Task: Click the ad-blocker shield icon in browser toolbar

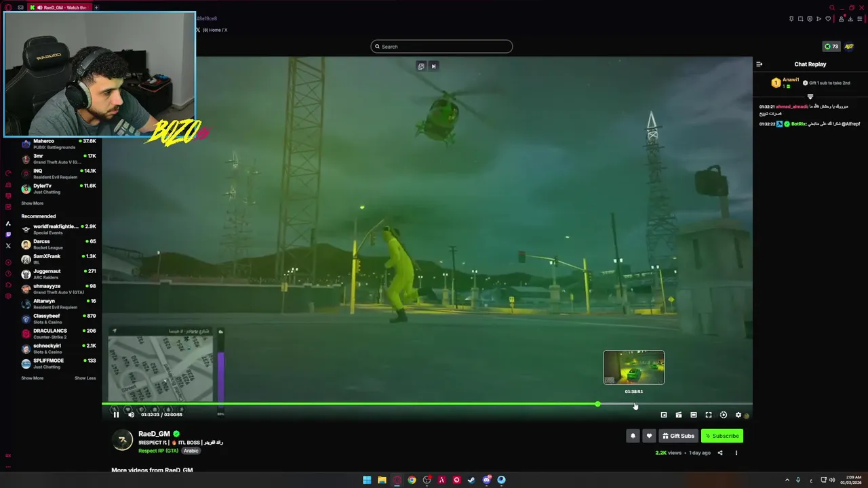Action: point(810,19)
